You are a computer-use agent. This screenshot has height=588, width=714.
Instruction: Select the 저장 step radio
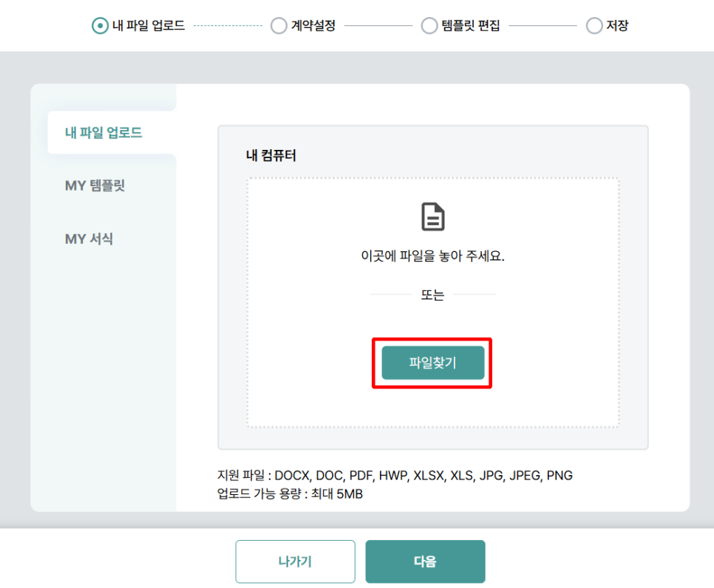(594, 26)
